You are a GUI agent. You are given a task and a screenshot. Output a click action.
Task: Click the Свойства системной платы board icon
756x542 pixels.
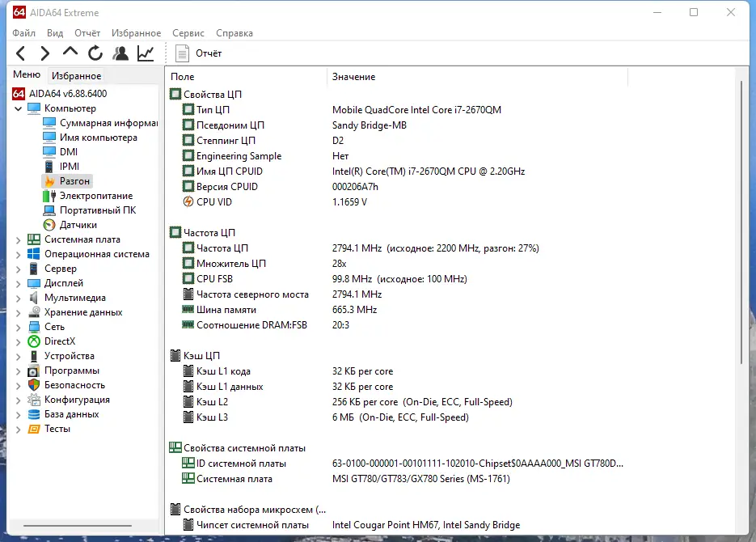(x=175, y=447)
